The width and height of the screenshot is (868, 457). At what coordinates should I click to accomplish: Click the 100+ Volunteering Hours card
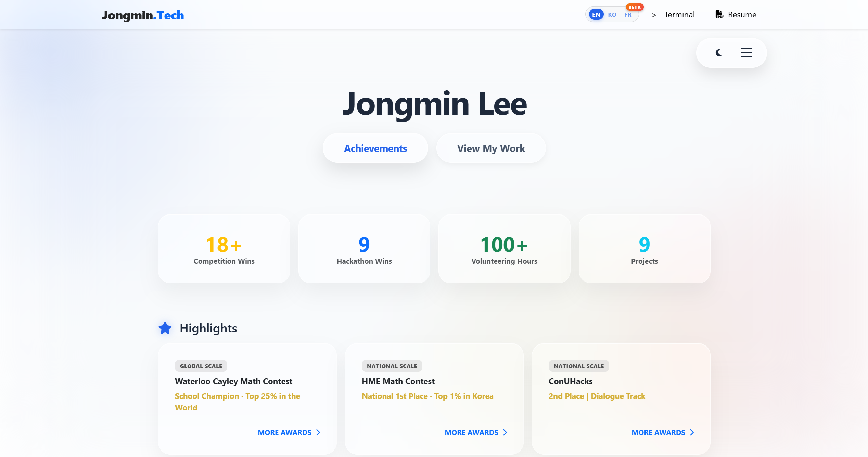505,249
